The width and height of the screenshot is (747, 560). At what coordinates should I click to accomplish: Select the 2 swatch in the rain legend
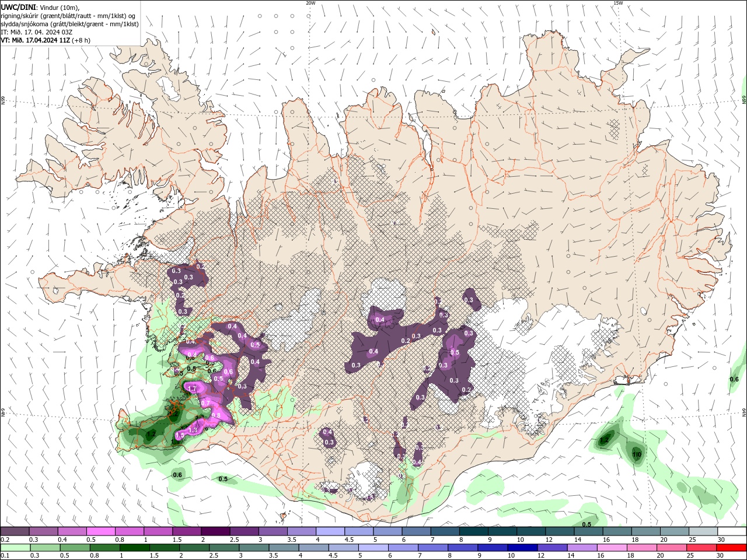[x=194, y=548]
